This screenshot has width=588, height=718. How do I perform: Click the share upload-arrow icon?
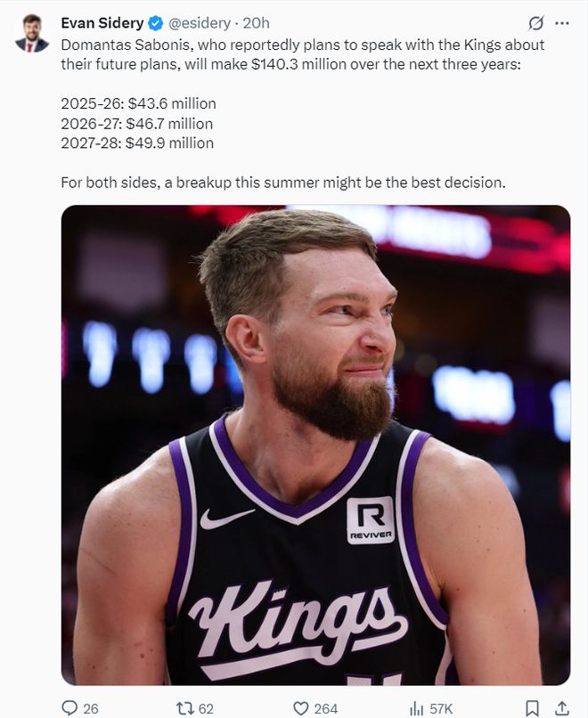(x=562, y=708)
